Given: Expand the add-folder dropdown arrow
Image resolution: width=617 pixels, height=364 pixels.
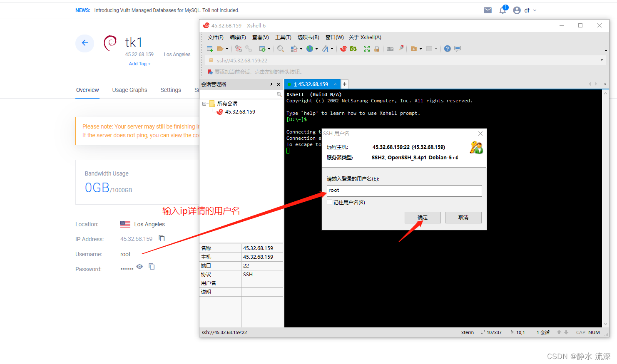Looking at the screenshot, I should [420, 49].
